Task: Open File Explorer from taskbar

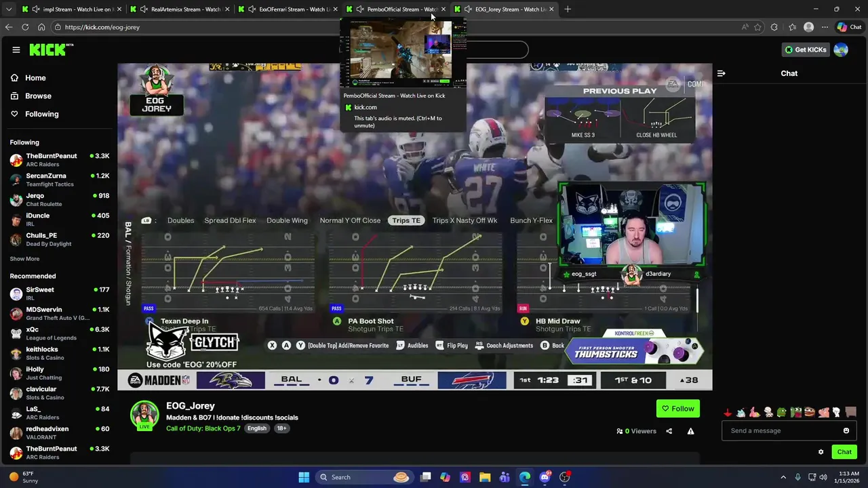Action: pyautogui.click(x=485, y=477)
